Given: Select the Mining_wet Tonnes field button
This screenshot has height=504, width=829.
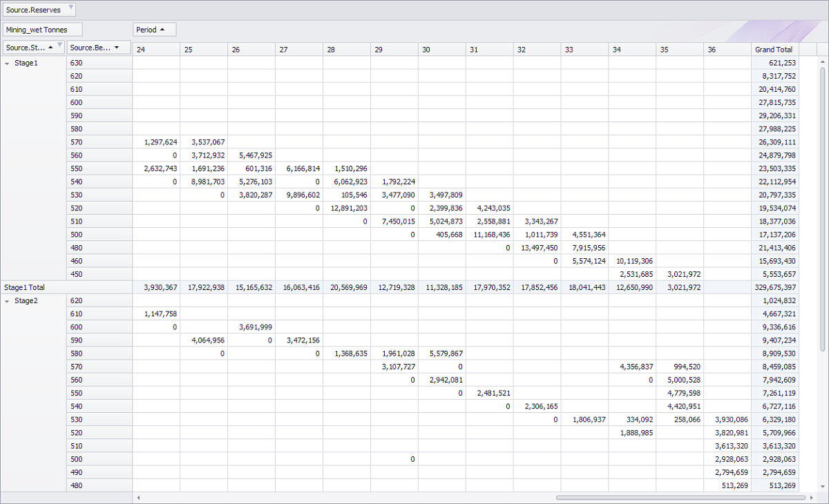Looking at the screenshot, I should pyautogui.click(x=41, y=29).
